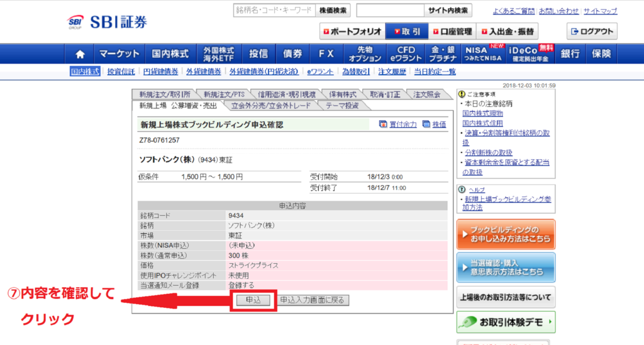Open 国内株式 in main navigation
Viewport: 644px width, 345px height.
[170, 54]
